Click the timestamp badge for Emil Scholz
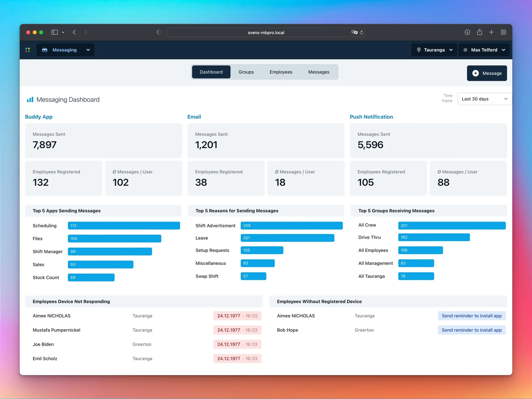The width and height of the screenshot is (532, 399). (x=237, y=359)
